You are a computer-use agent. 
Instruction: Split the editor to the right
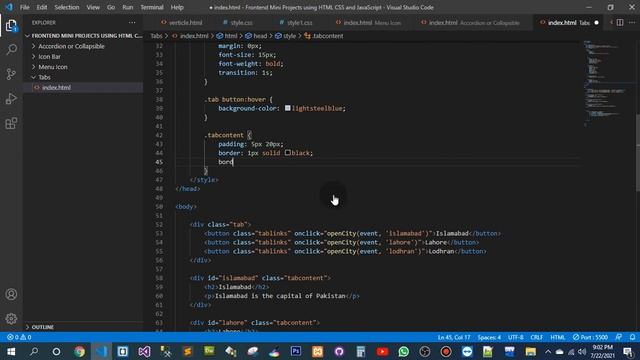pos(620,22)
